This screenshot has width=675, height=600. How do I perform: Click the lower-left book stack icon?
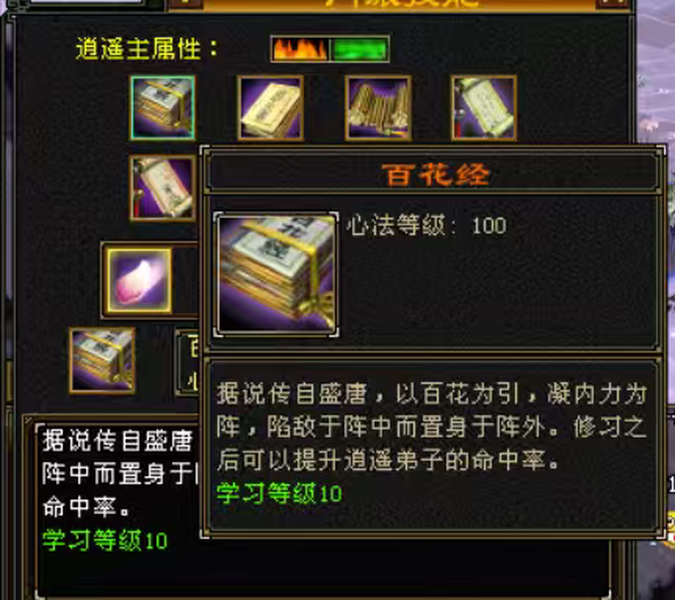coord(102,360)
